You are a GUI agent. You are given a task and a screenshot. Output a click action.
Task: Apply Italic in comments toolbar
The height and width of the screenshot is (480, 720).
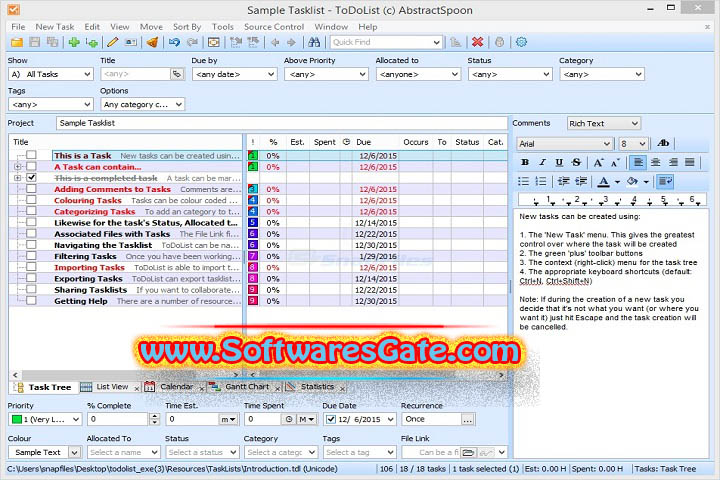[x=542, y=162]
